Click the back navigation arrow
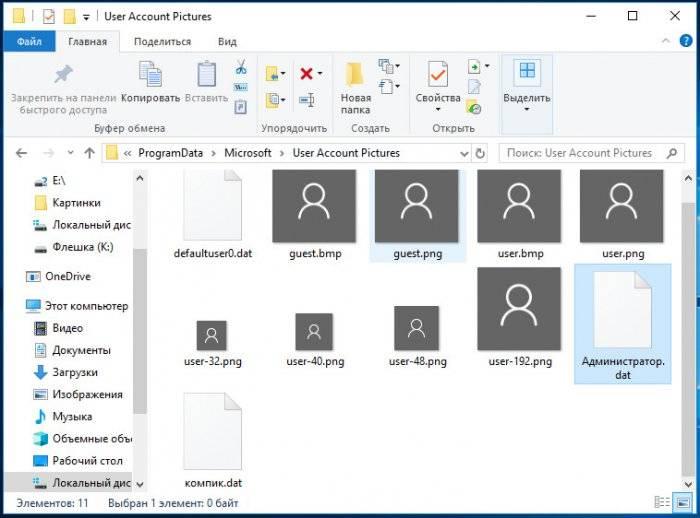The height and width of the screenshot is (518, 700). [21, 153]
